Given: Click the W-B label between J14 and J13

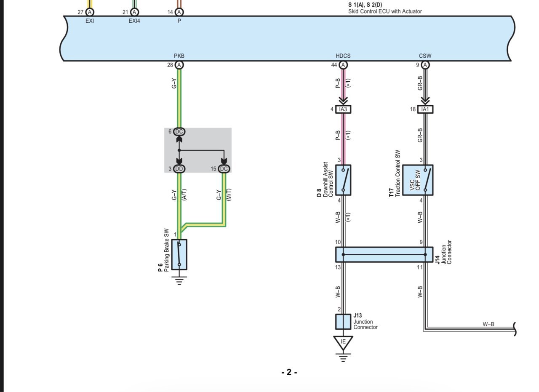Looking at the screenshot, I should [338, 292].
